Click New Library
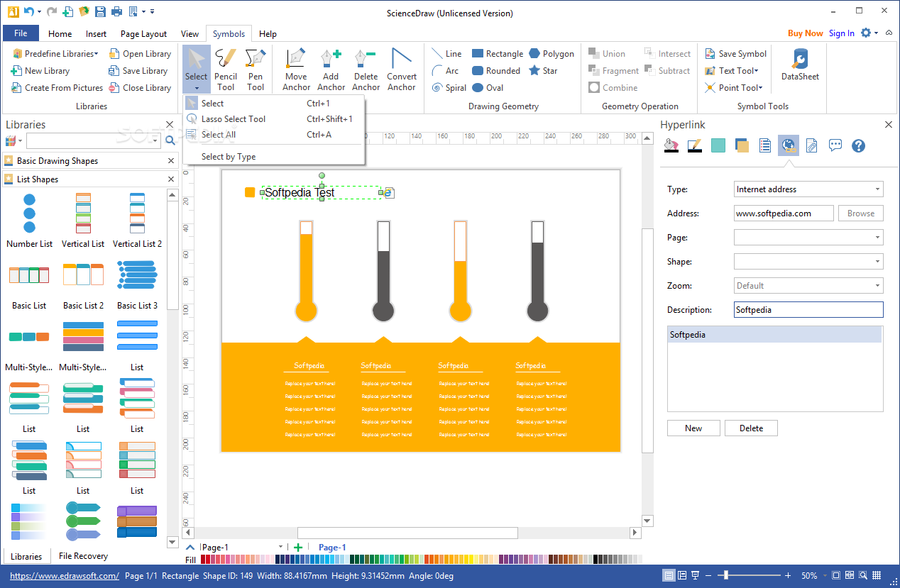Viewport: 900px width, 588px height. click(40, 71)
